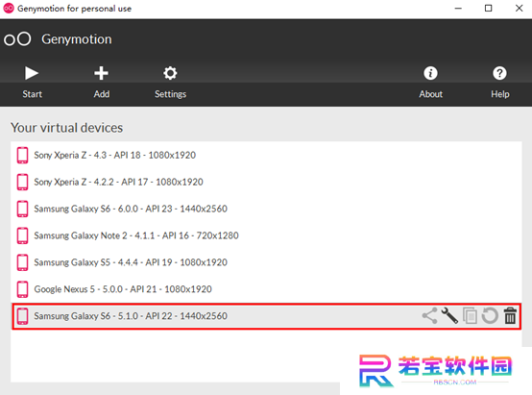This screenshot has height=395, width=532.
Task: Click the Genymotion title bar app icon
Action: click(x=9, y=8)
